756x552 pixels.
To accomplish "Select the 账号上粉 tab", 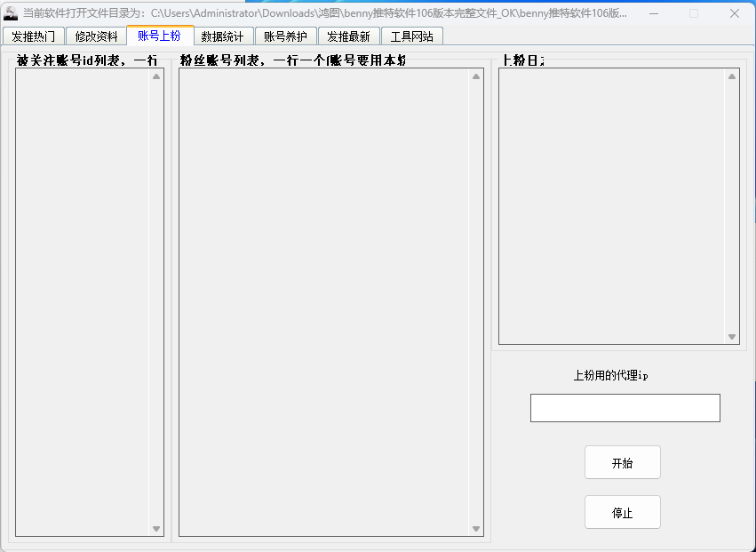I will [x=160, y=36].
